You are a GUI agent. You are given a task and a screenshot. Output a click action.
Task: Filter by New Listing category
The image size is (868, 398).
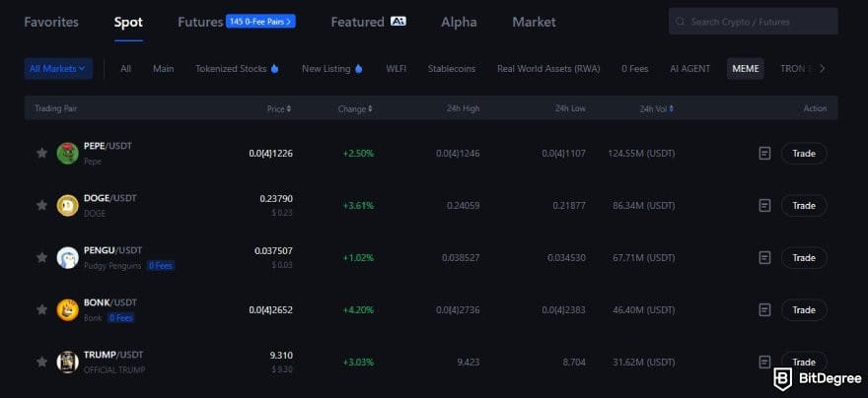(x=326, y=69)
